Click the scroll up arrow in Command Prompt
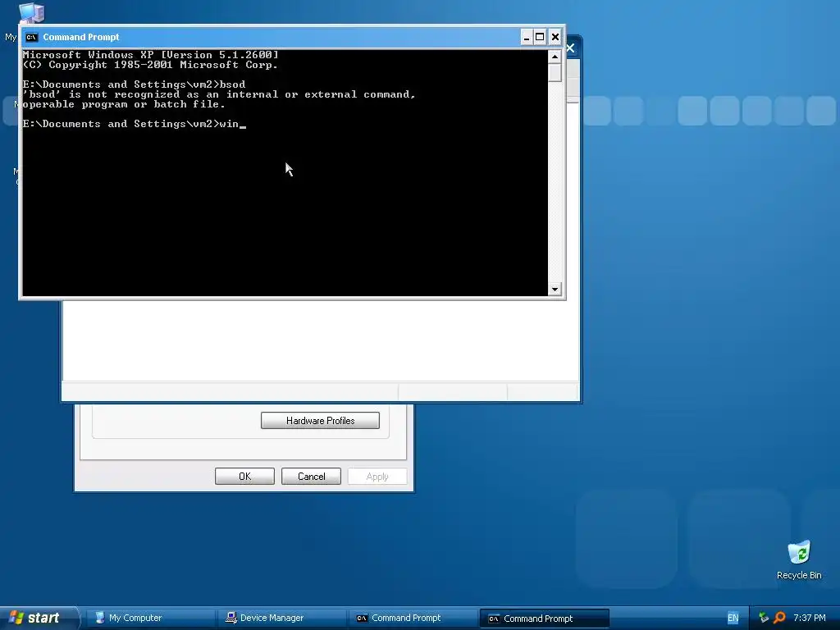Screen dimensions: 840x630 click(555, 57)
